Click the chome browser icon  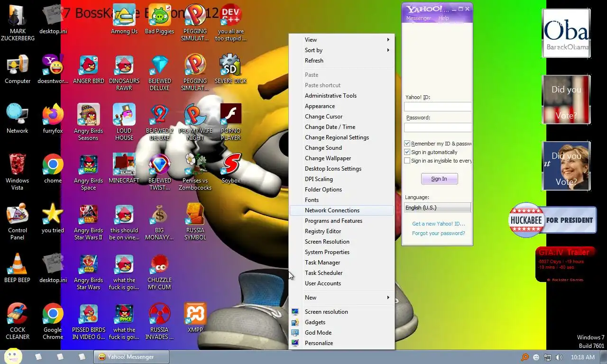tap(53, 169)
